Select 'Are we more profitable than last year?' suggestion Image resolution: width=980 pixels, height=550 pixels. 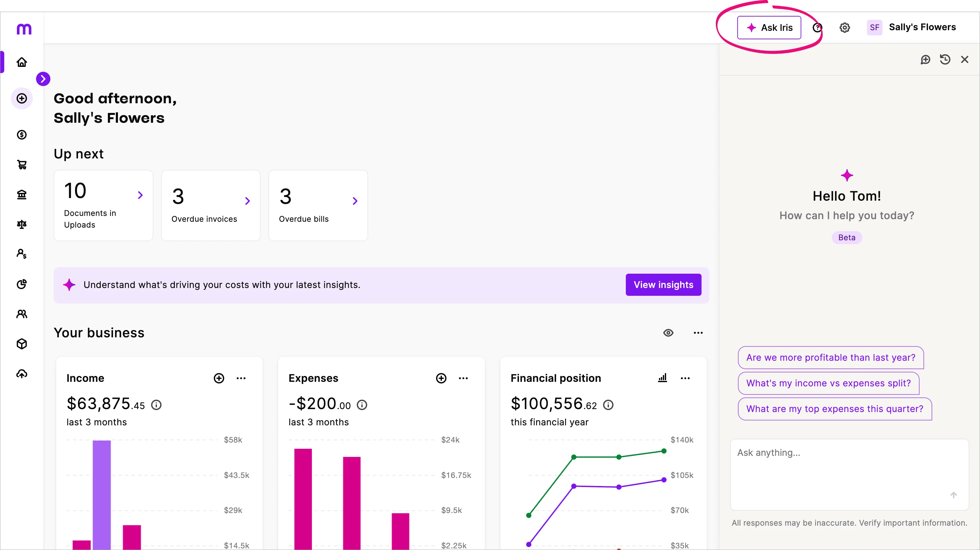[831, 357]
